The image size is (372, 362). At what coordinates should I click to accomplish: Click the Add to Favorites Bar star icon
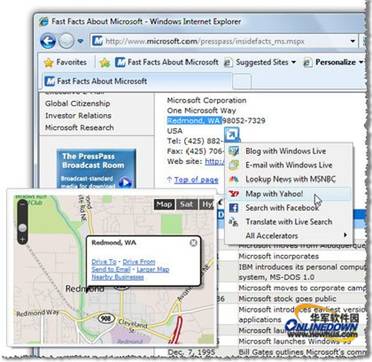point(105,63)
